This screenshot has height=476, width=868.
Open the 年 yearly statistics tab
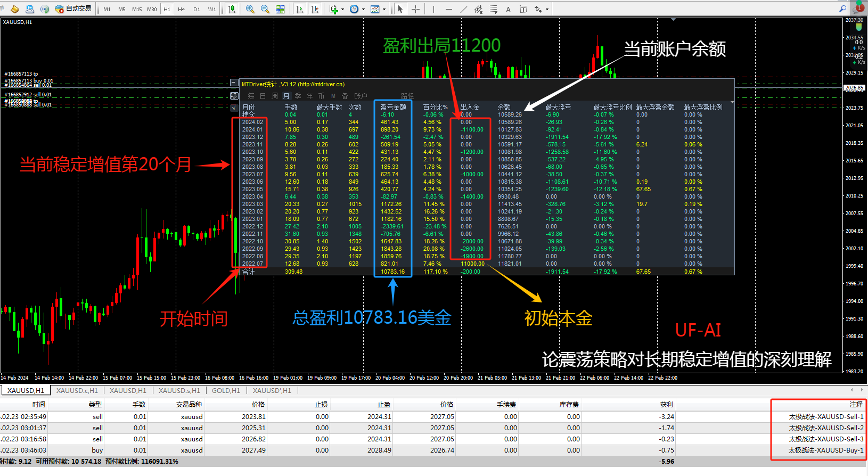click(310, 96)
